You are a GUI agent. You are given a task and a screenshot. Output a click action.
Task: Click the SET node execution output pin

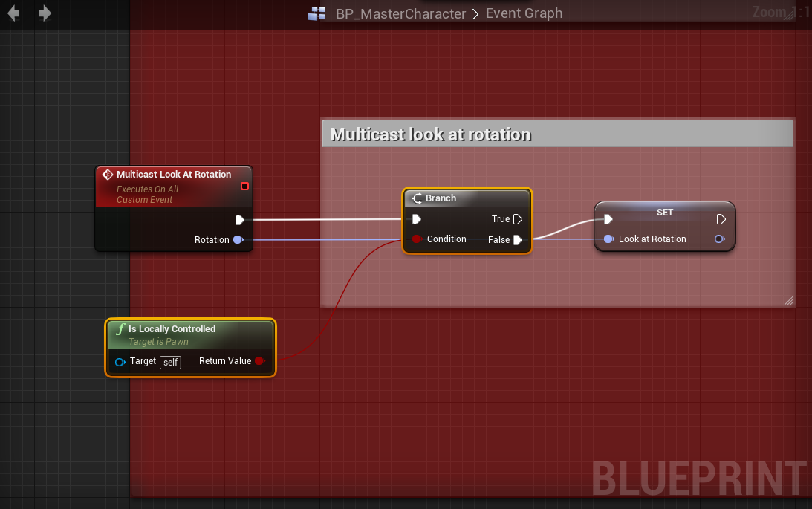coord(721,219)
